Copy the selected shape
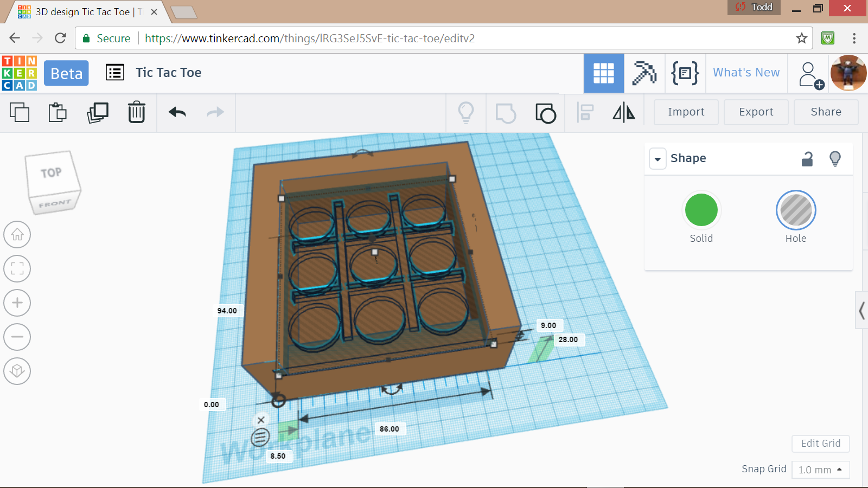Viewport: 868px width, 488px height. [20, 112]
